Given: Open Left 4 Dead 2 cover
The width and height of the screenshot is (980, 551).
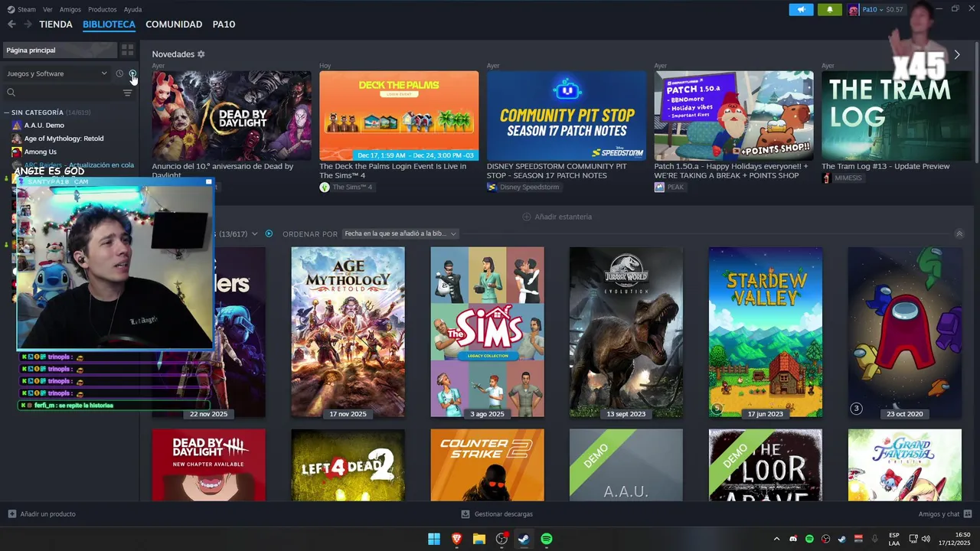Looking at the screenshot, I should 348,465.
